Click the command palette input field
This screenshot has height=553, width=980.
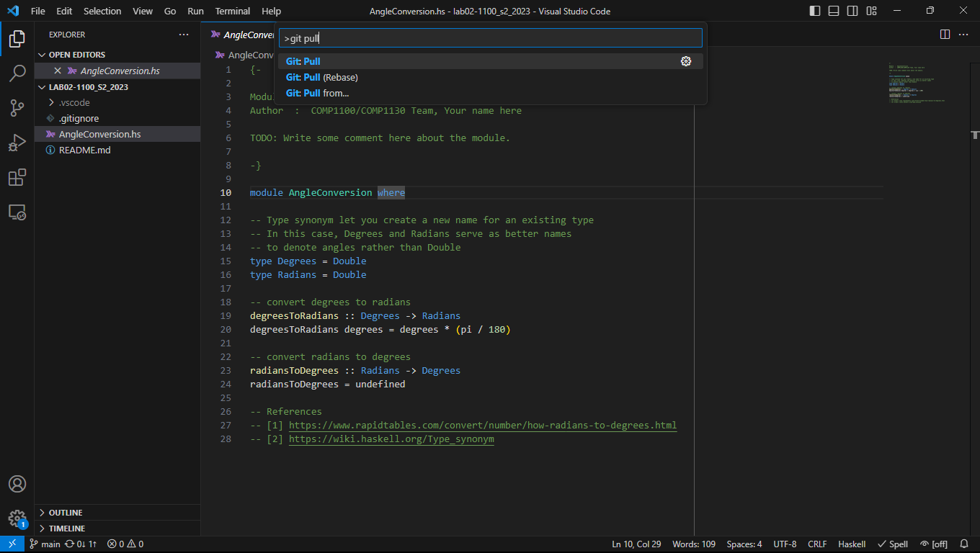pos(491,38)
